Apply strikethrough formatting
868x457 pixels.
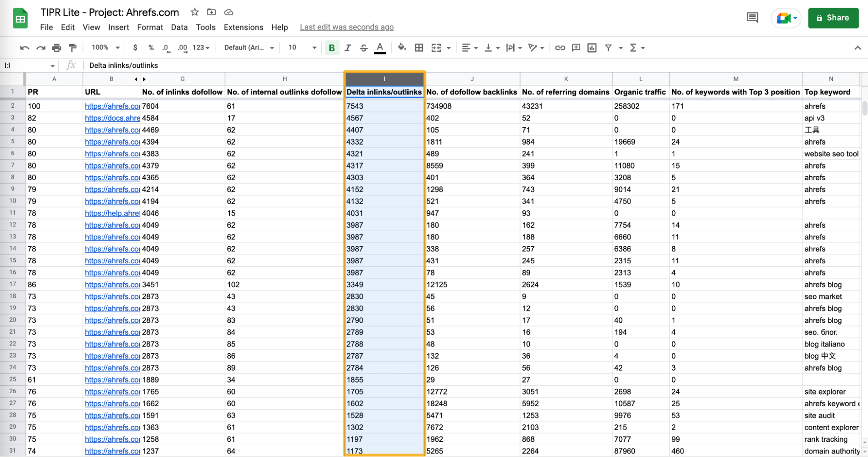point(363,48)
